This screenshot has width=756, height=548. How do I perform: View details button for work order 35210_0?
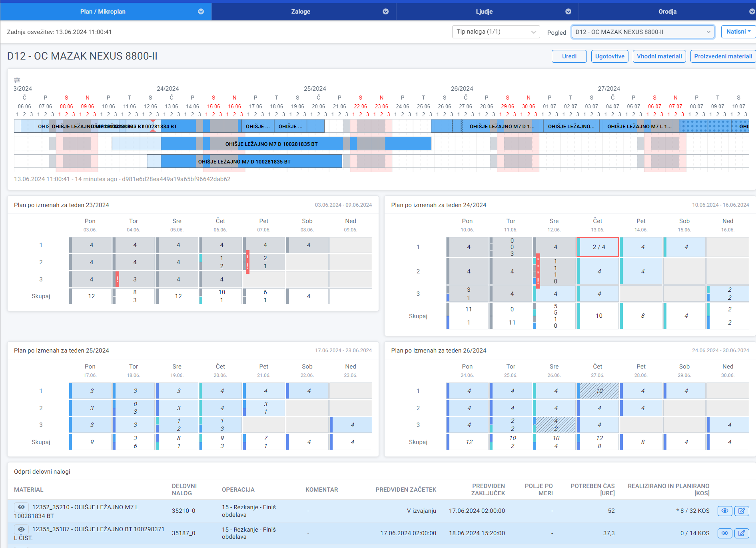pyautogui.click(x=725, y=511)
